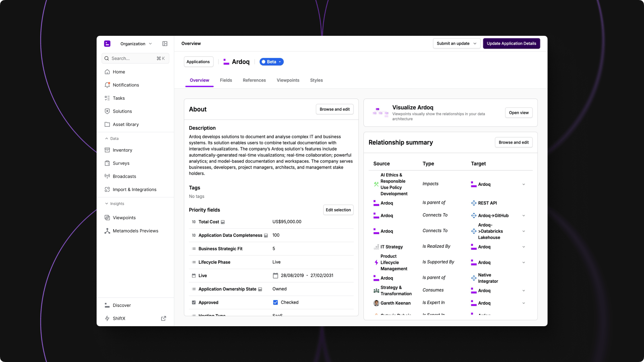Viewport: 644px width, 362px height.
Task: Switch to the References tab
Action: point(254,80)
